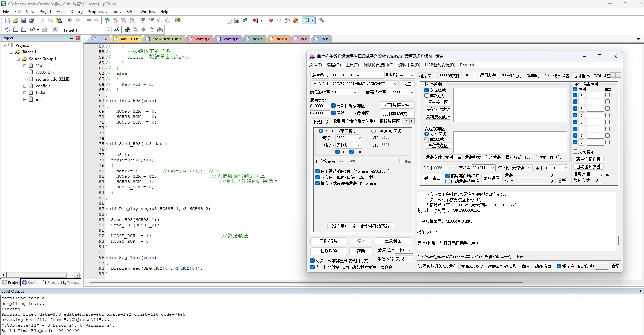Undo the last edit

69,20
